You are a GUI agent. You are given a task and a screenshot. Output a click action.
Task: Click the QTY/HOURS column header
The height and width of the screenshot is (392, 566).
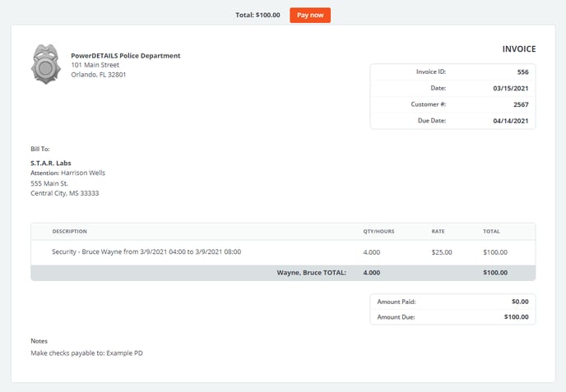[380, 232]
